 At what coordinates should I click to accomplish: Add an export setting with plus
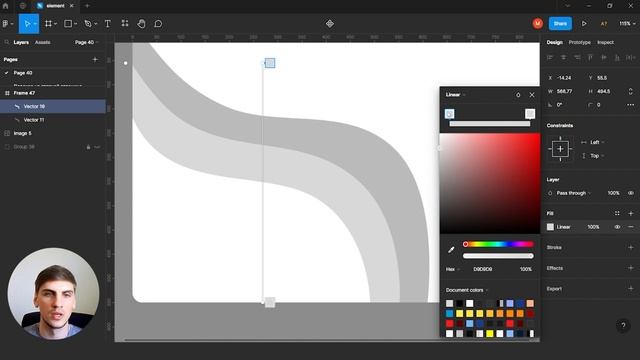click(x=631, y=289)
